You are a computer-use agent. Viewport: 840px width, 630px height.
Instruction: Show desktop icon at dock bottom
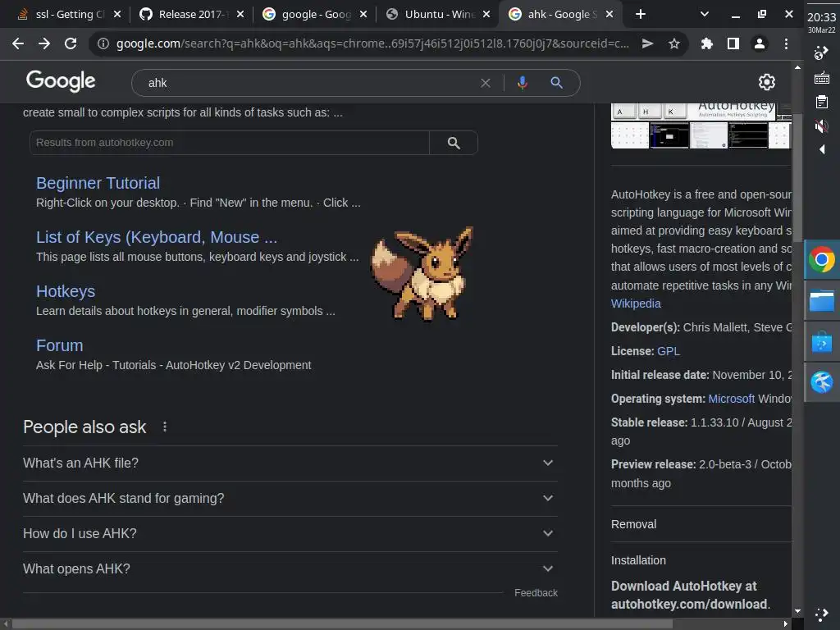pyautogui.click(x=821, y=614)
